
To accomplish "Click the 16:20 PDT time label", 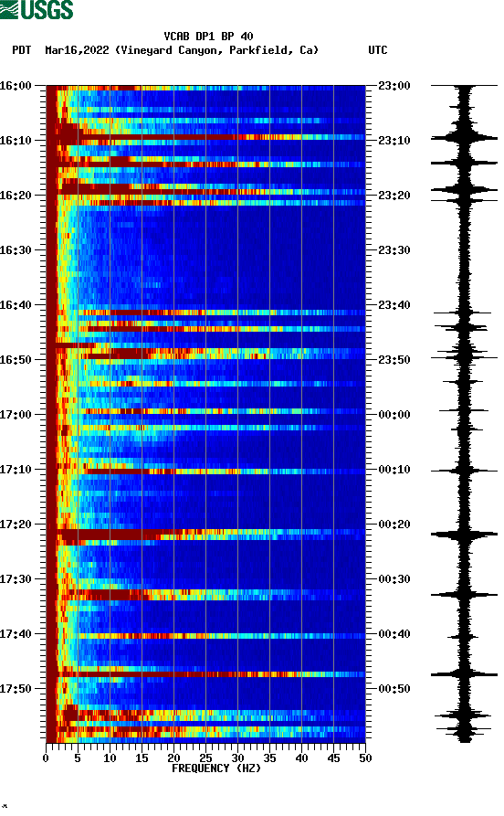I will tap(16, 196).
